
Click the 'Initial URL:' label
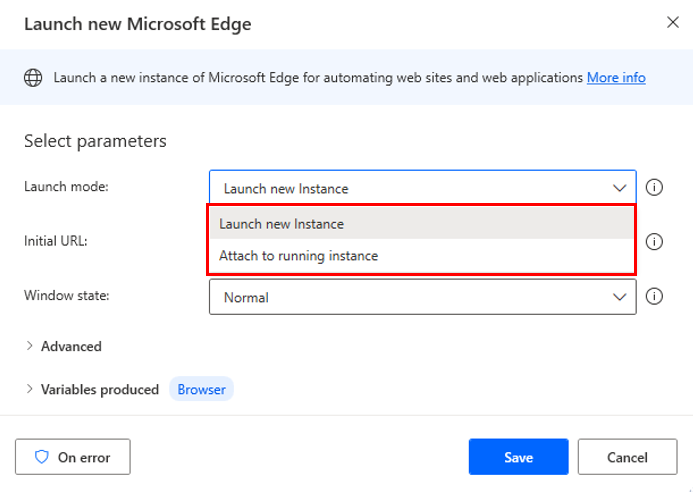point(56,241)
